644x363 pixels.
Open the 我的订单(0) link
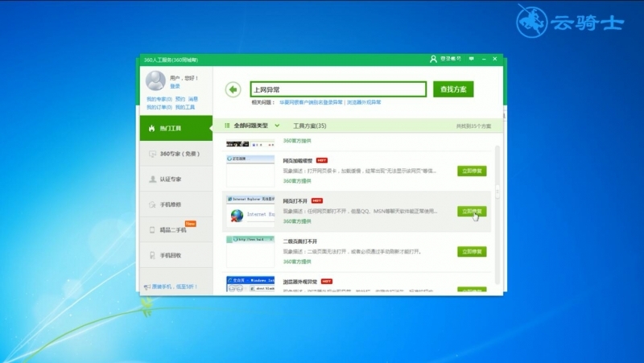[159, 107]
